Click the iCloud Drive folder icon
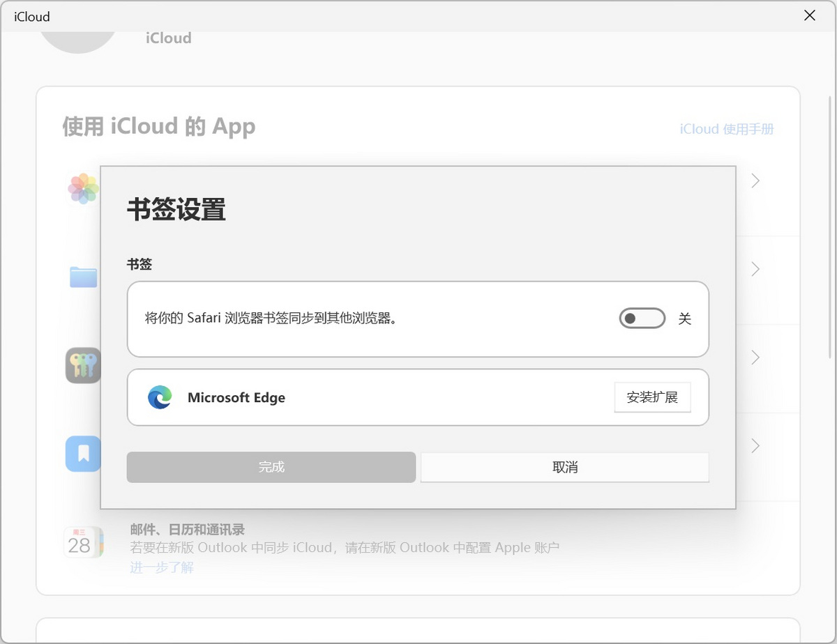837x644 pixels. click(82, 277)
